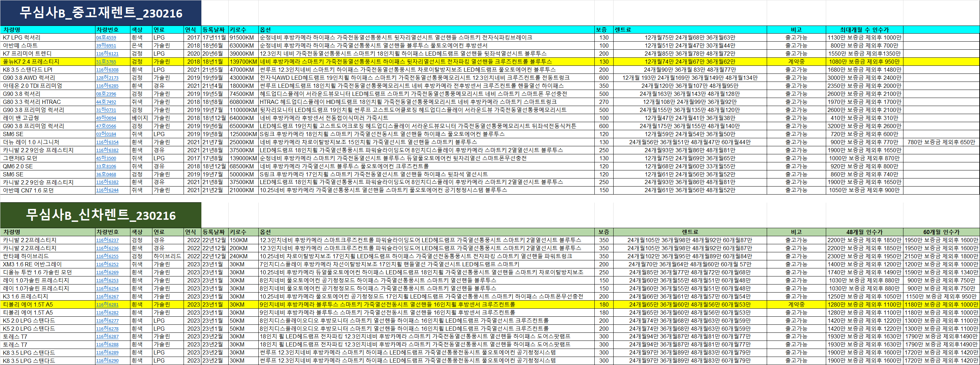The height and width of the screenshot is (365, 980).
Task: Select the mileage cell 240KM
Action: (243, 256)
